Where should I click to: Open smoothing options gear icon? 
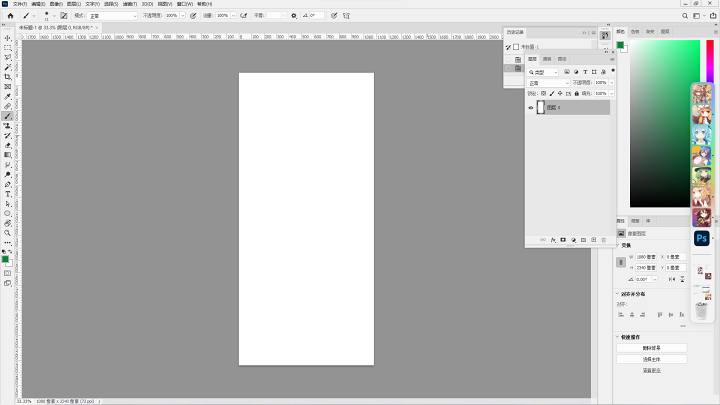coord(294,16)
